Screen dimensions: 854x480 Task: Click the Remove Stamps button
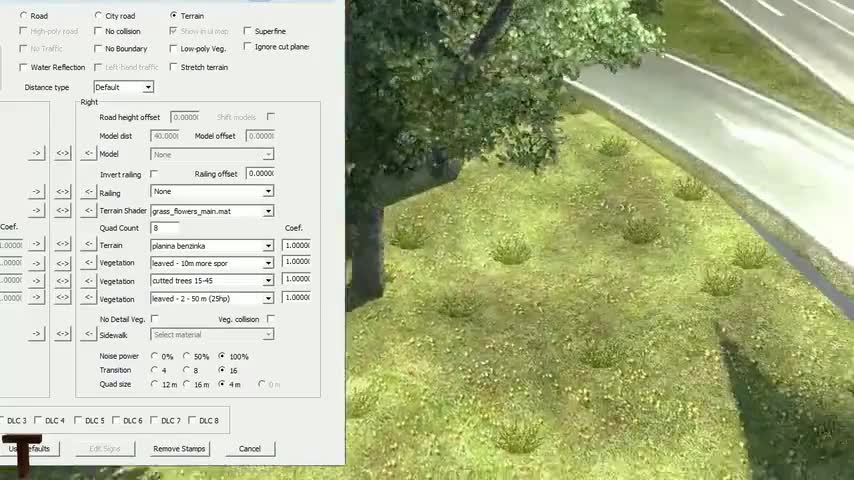point(179,449)
